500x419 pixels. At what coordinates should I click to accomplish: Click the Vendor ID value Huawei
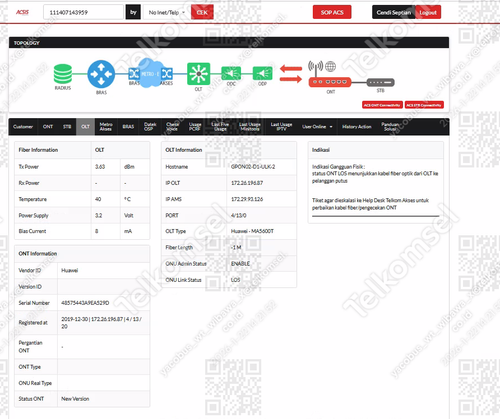coord(69,270)
